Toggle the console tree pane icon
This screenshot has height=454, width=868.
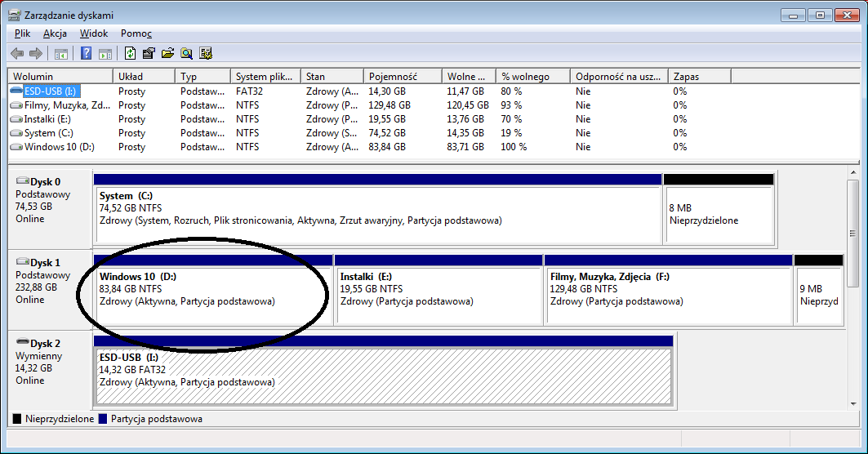(x=61, y=54)
